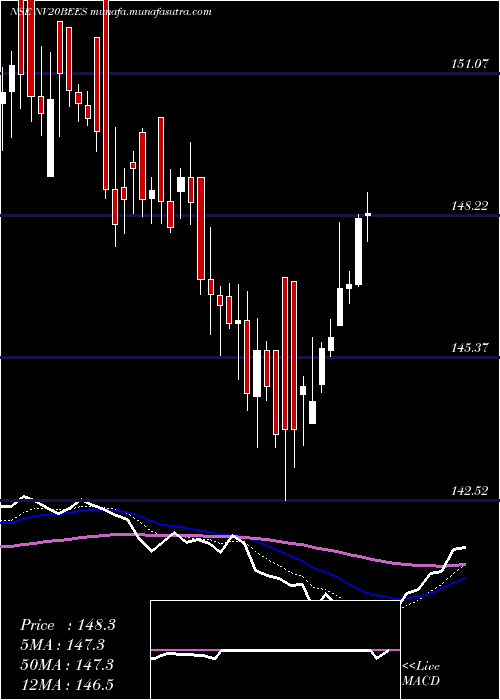Click the Price : 148.3 readout
Screen dimensions: 500x700
tap(68, 625)
